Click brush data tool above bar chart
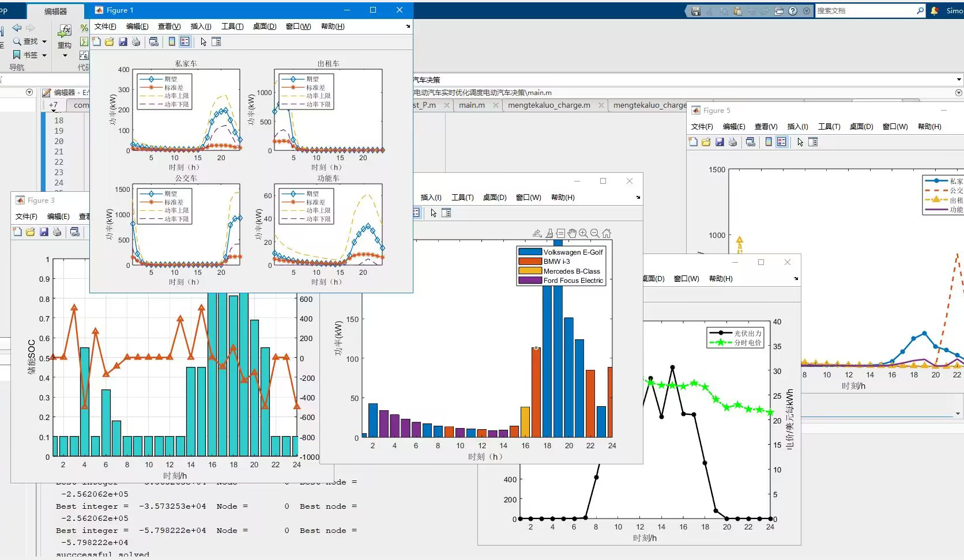 pyautogui.click(x=548, y=233)
